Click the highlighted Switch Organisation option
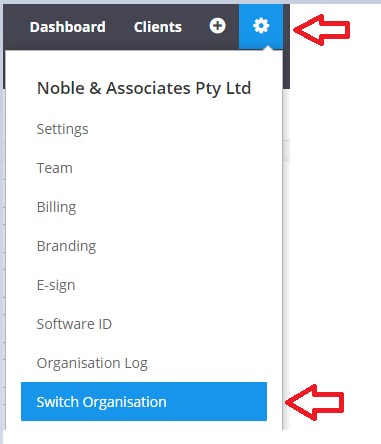Viewport: 381px width, 444px height. [x=144, y=401]
